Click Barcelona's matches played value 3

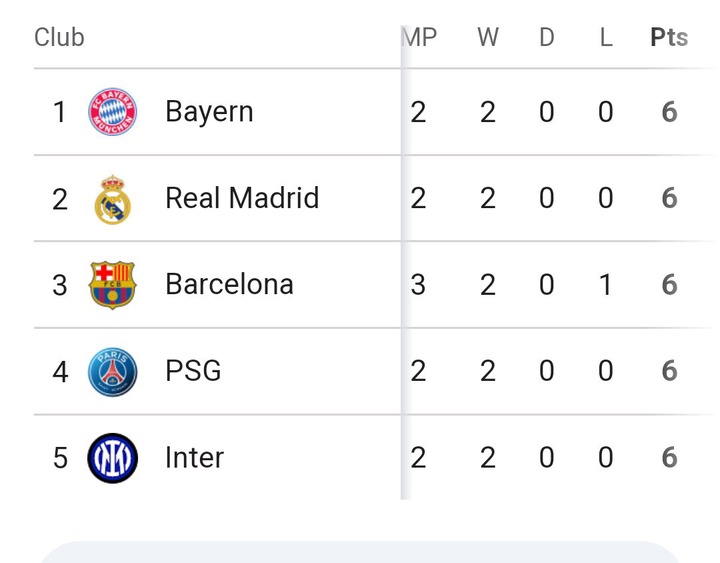(418, 285)
